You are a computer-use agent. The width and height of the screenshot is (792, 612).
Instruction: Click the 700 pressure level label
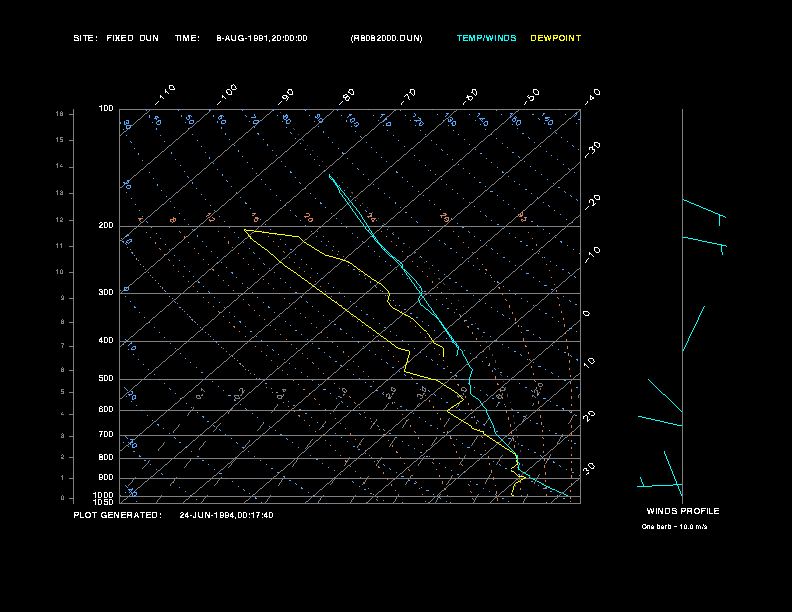tap(106, 434)
